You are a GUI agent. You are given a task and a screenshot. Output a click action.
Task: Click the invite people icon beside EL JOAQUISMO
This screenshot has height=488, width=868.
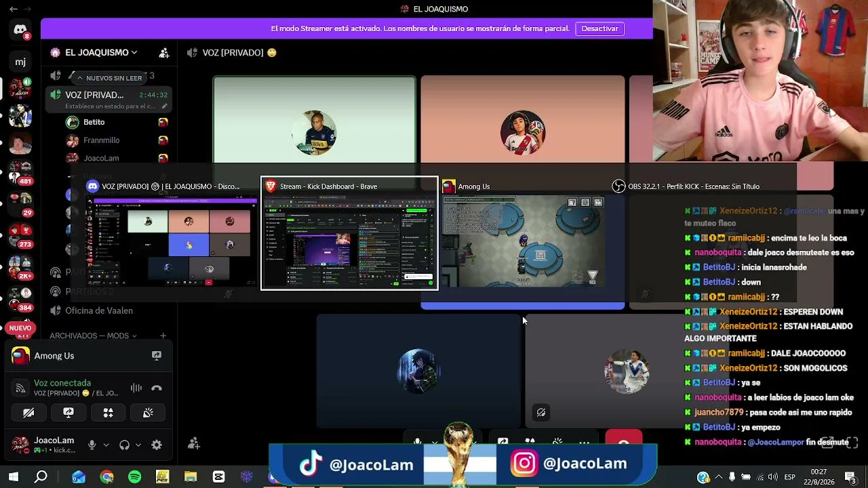(x=163, y=52)
